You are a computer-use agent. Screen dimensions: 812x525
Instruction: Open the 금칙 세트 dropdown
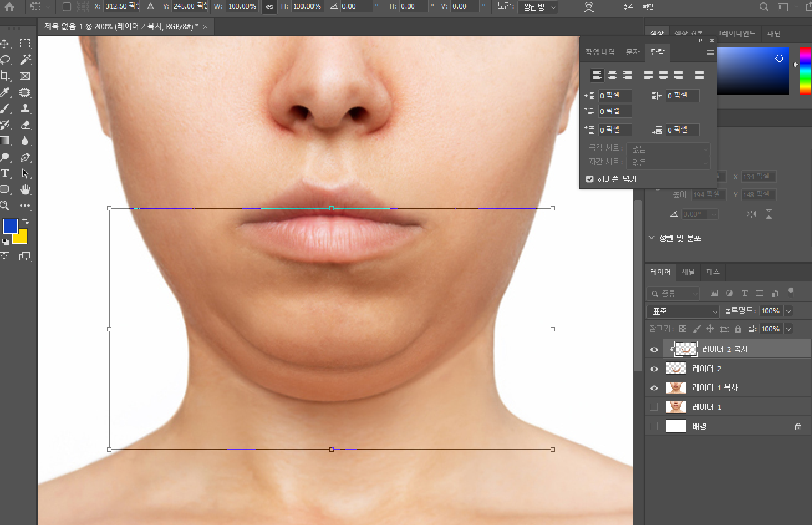668,149
